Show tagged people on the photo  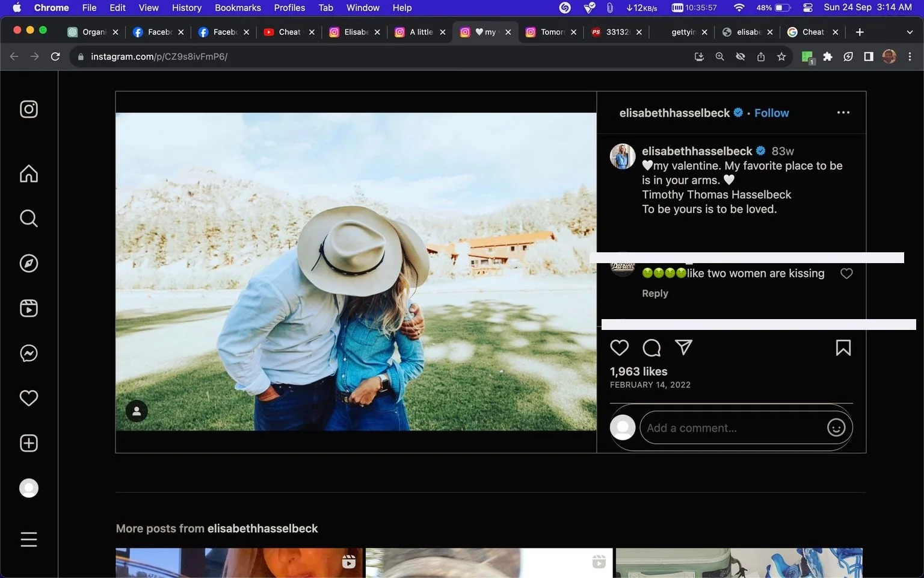pyautogui.click(x=137, y=411)
